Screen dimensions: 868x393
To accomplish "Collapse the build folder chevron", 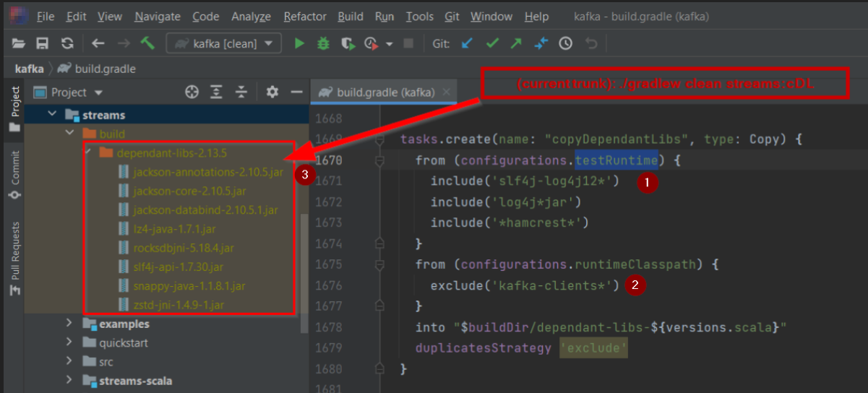I will point(69,134).
